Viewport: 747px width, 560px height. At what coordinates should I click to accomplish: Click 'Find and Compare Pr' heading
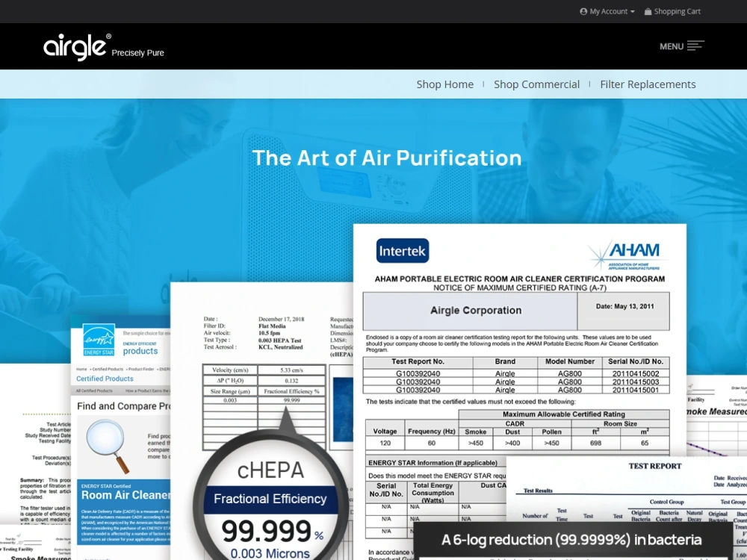124,406
